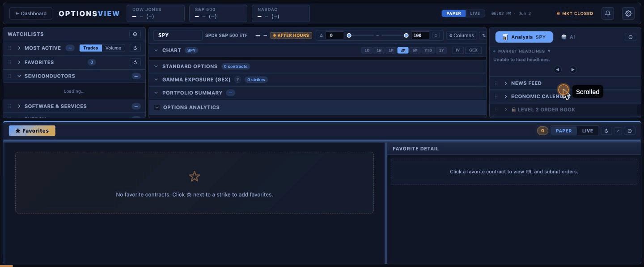The width and height of the screenshot is (644, 267).
Task: Grab the Software & Services drag handle
Action: [9, 106]
